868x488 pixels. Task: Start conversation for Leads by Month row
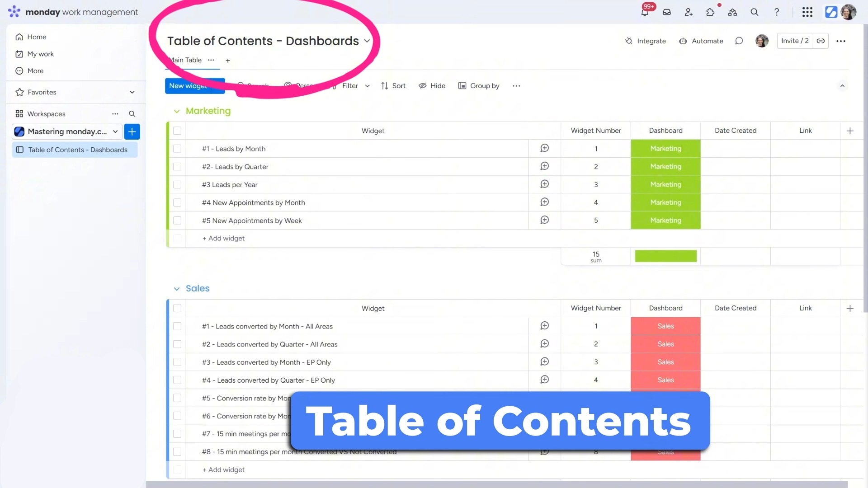point(545,148)
